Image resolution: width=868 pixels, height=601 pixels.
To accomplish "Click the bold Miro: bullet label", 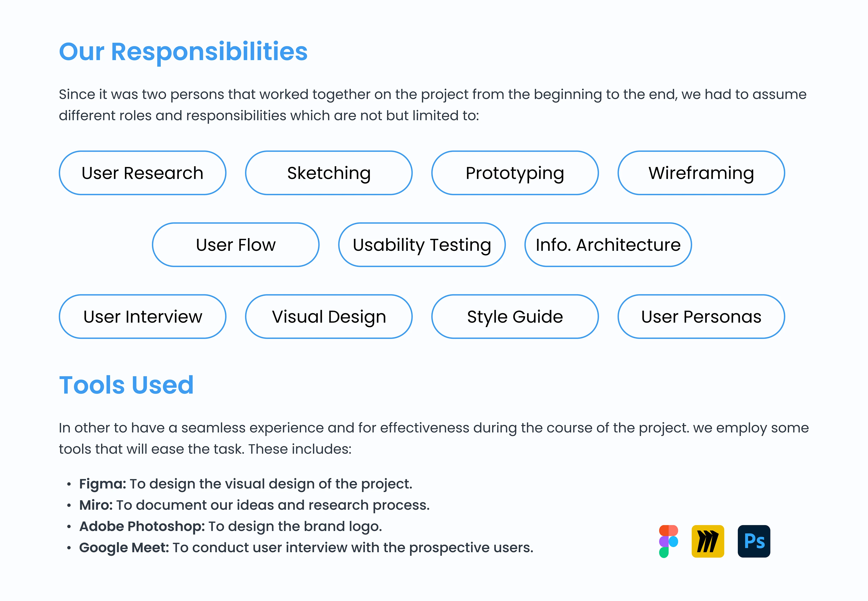I will [96, 505].
